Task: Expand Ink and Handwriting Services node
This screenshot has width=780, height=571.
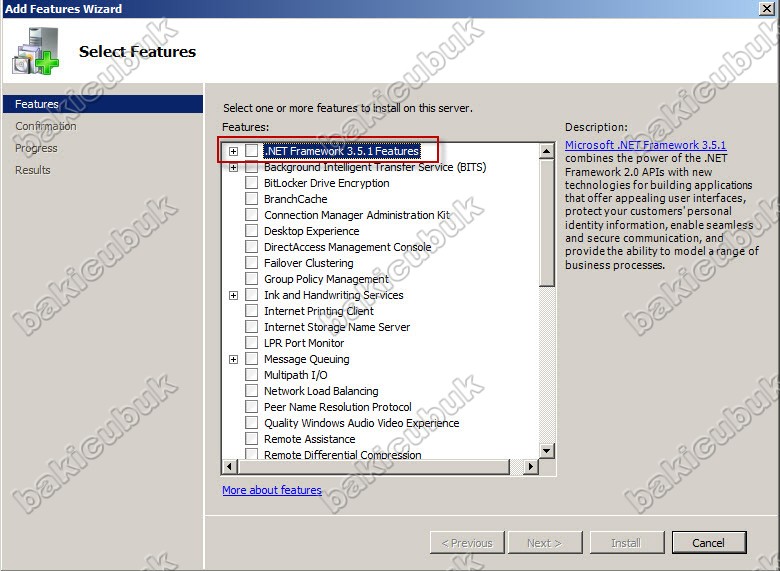Action: 233,295
